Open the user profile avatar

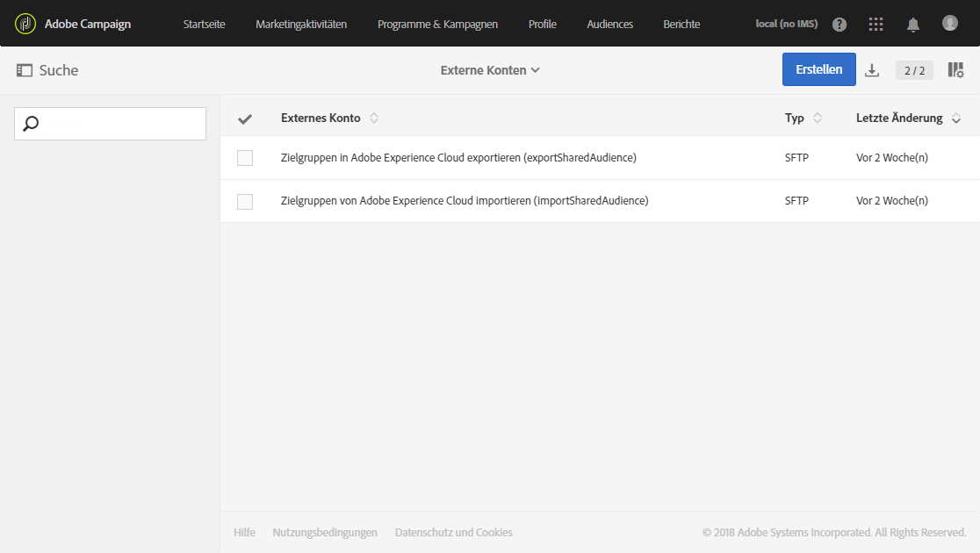tap(950, 24)
